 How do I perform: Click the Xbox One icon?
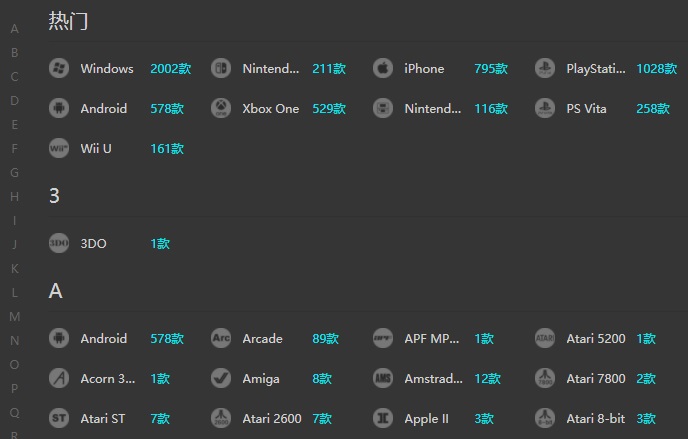point(221,108)
